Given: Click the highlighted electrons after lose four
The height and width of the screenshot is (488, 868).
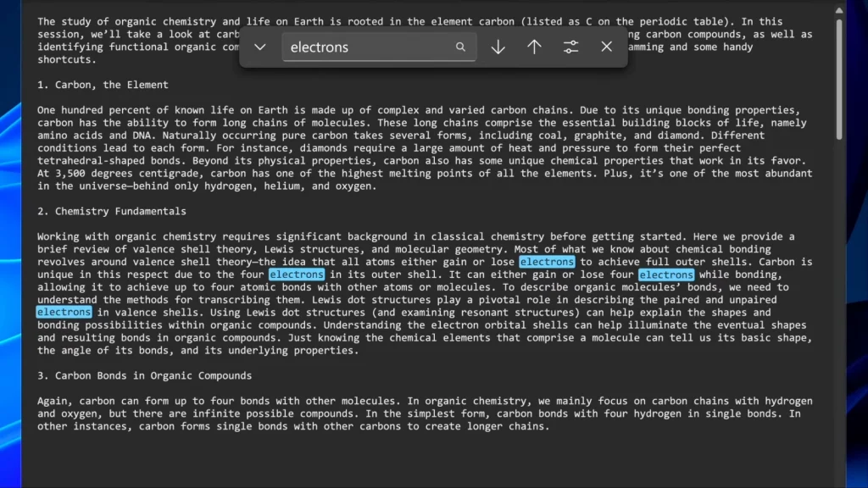Looking at the screenshot, I should point(666,274).
